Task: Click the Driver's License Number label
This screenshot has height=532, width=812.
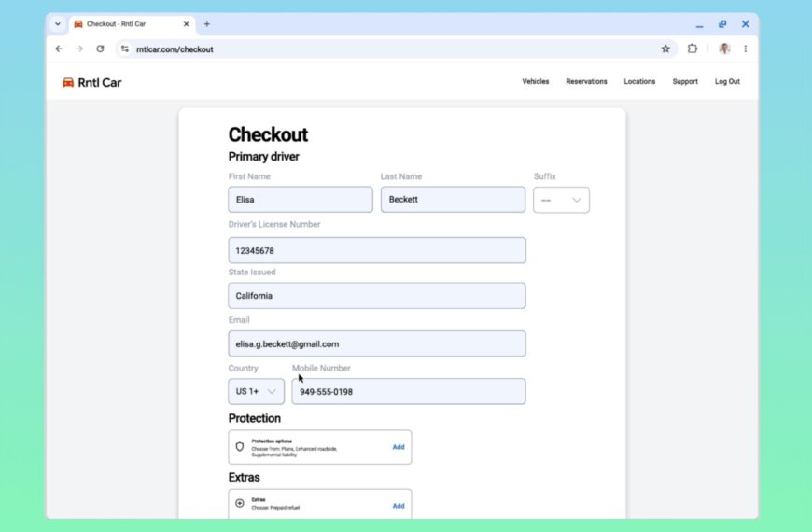Action: (x=274, y=224)
